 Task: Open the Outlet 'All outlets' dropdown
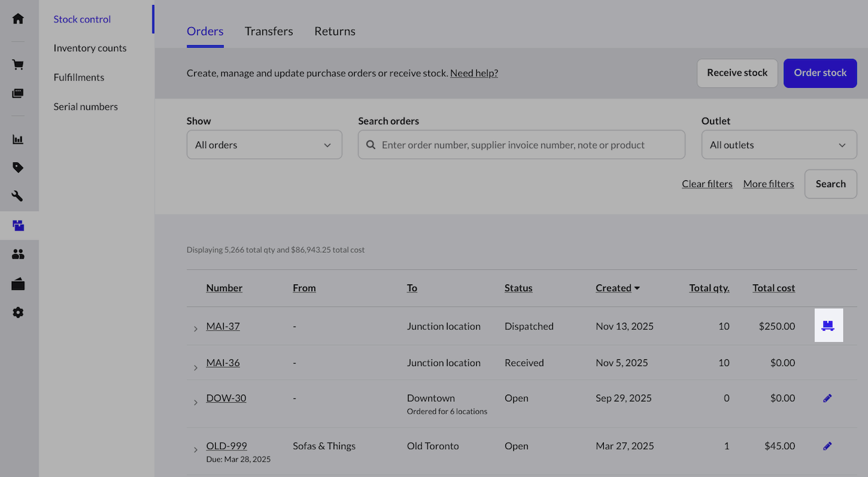click(x=779, y=145)
